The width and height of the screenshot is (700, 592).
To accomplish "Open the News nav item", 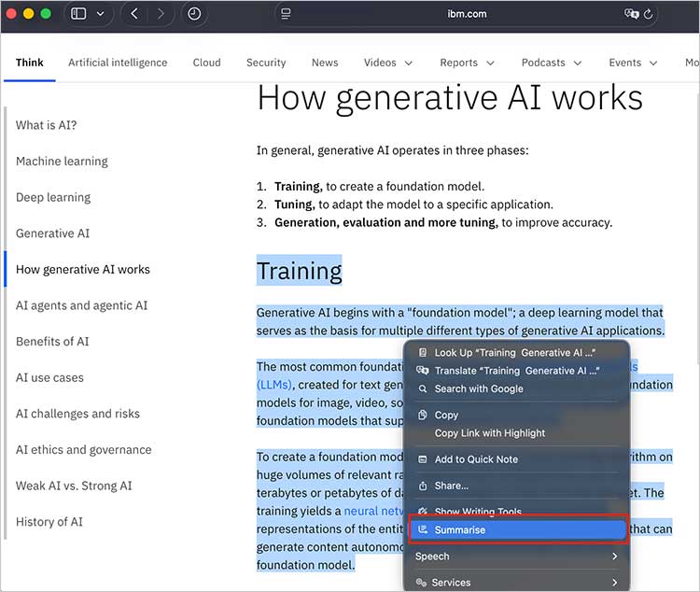I will coord(325,63).
